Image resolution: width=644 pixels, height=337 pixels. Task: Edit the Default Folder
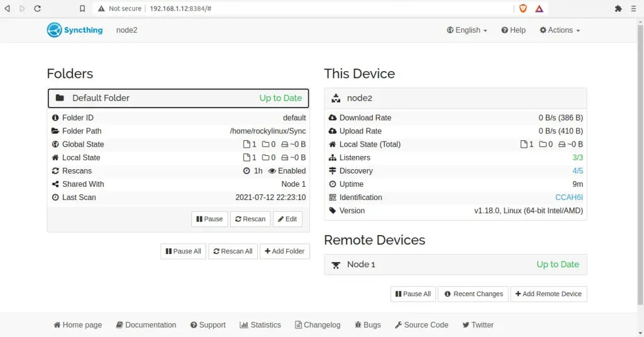pyautogui.click(x=287, y=219)
